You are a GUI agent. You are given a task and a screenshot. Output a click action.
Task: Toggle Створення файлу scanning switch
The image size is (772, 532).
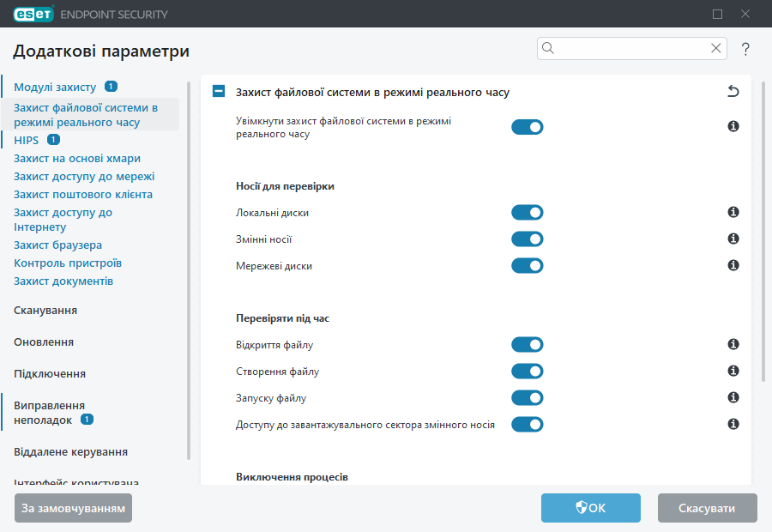click(x=528, y=372)
